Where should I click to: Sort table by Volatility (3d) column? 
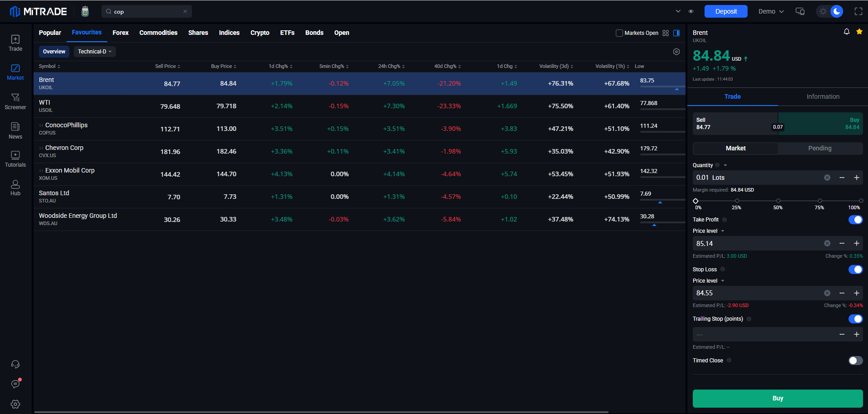click(556, 66)
